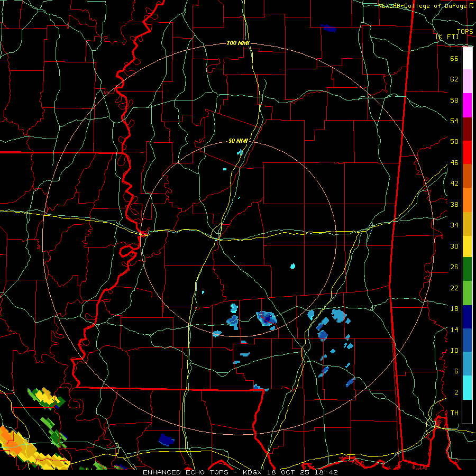Click the "TH" threshold label
The width and height of the screenshot is (476, 476).
coord(454,413)
